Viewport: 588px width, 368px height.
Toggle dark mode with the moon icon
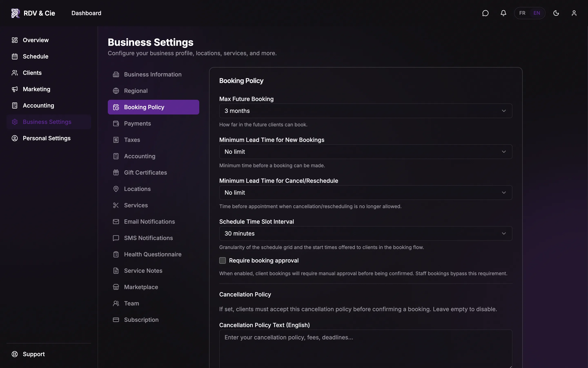[x=556, y=13]
